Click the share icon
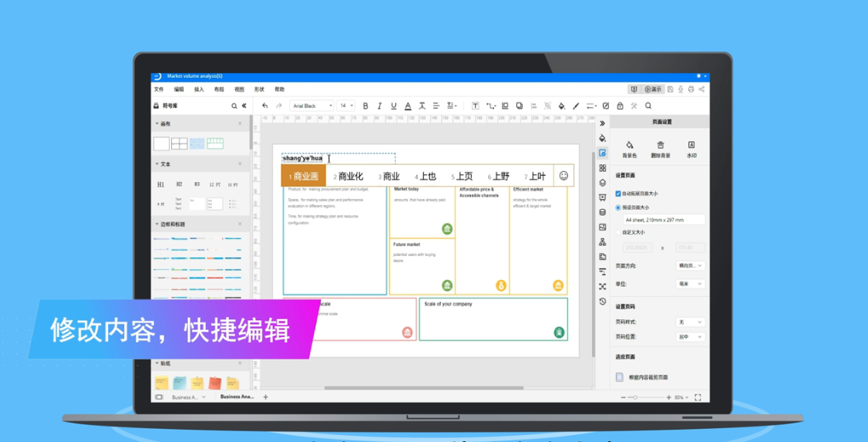The height and width of the screenshot is (442, 868). 701,89
